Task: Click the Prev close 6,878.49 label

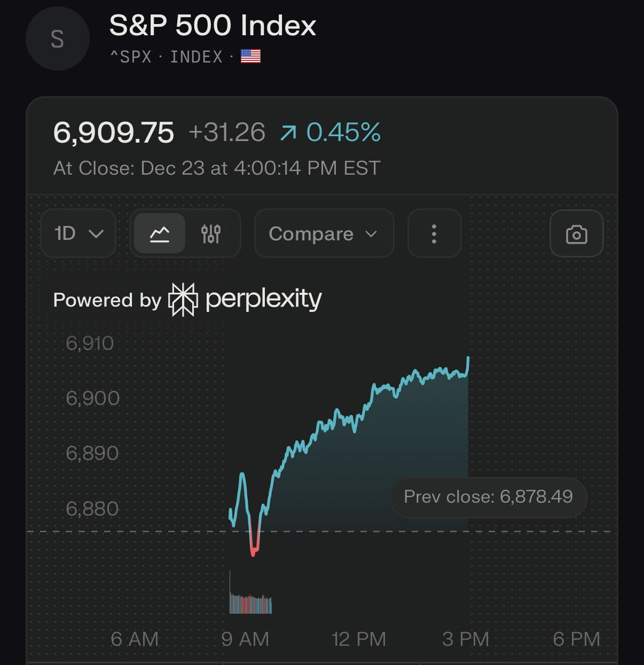Action: 488,497
